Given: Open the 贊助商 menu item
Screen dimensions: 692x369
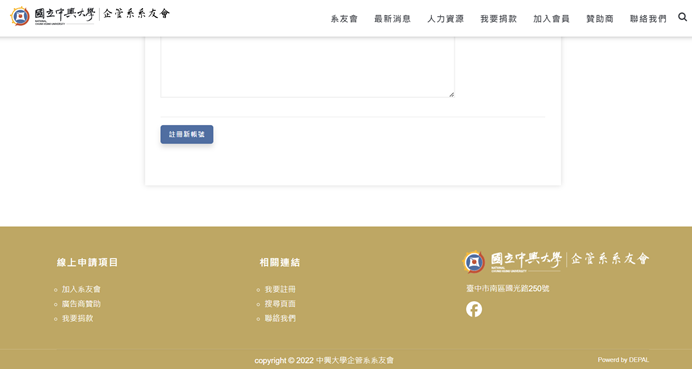Looking at the screenshot, I should coord(600,19).
